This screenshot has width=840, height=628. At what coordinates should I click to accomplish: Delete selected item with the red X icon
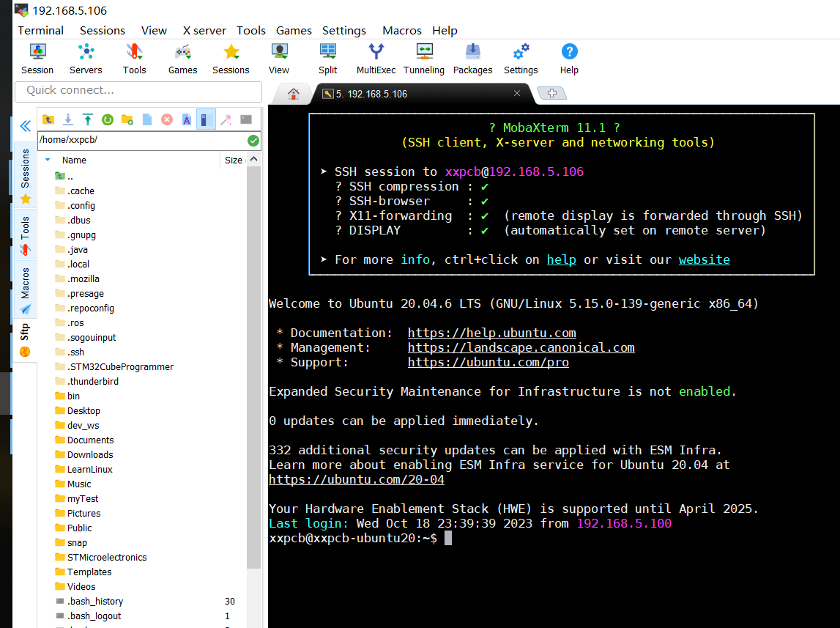click(x=167, y=119)
